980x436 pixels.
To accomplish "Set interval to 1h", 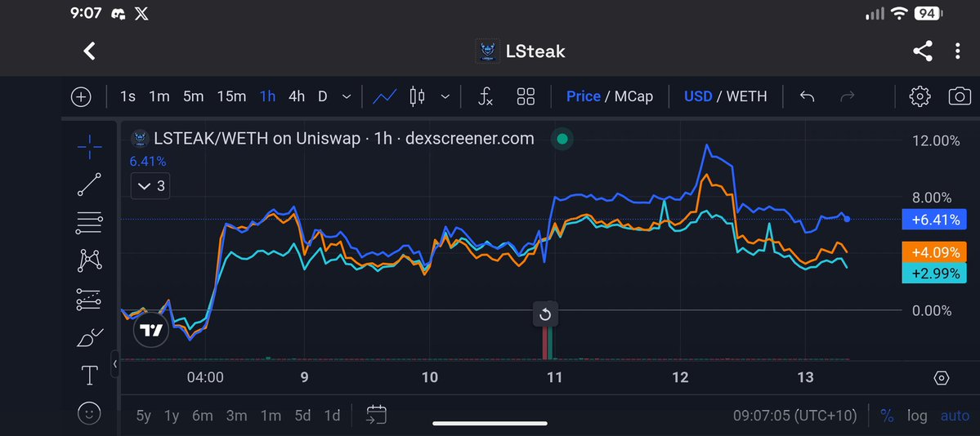I will pos(267,97).
